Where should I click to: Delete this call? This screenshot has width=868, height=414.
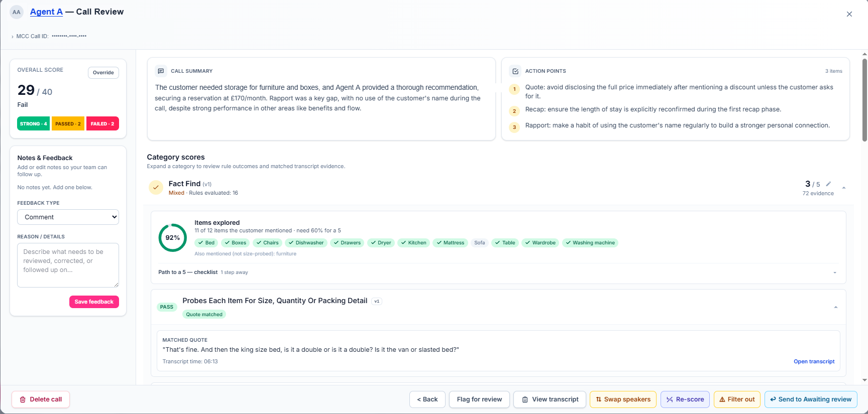41,399
